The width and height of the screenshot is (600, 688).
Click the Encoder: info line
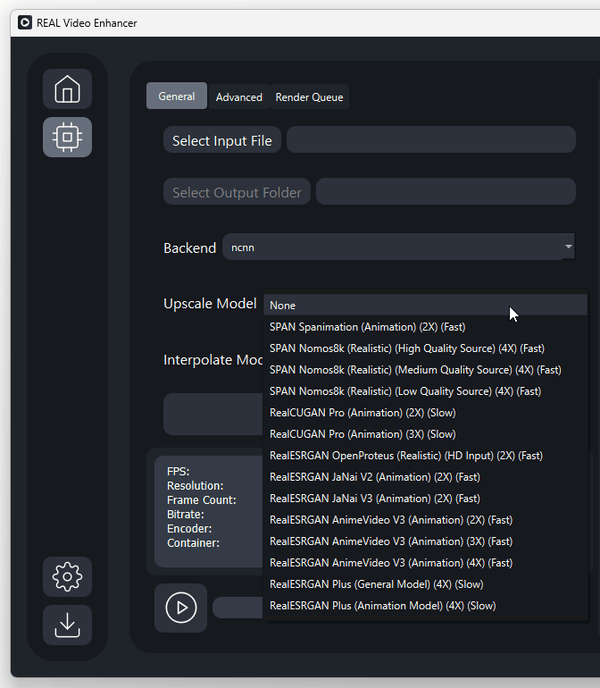(189, 529)
